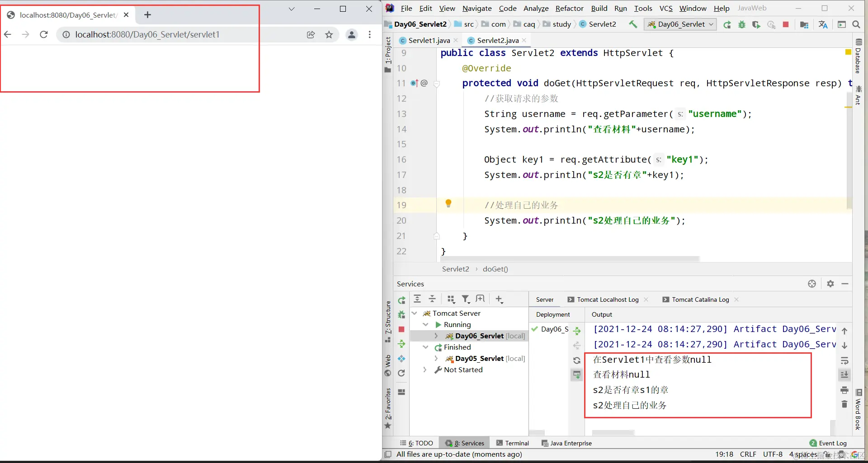Image resolution: width=868 pixels, height=463 pixels.
Task: Click the Build Project hammer icon
Action: coord(633,24)
